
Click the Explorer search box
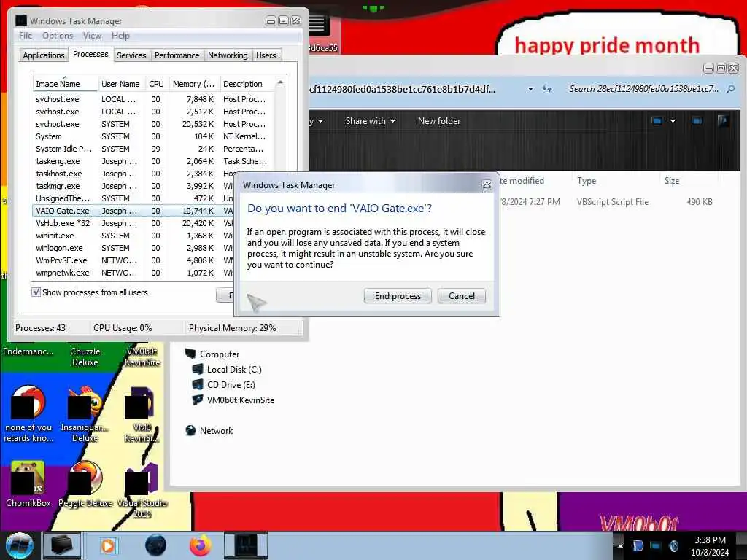click(643, 89)
